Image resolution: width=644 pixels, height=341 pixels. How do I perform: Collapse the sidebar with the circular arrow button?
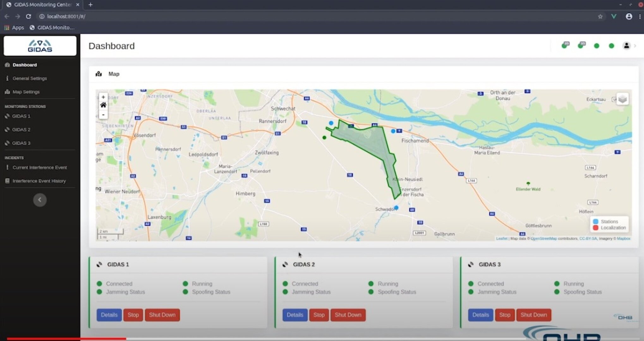click(x=40, y=200)
